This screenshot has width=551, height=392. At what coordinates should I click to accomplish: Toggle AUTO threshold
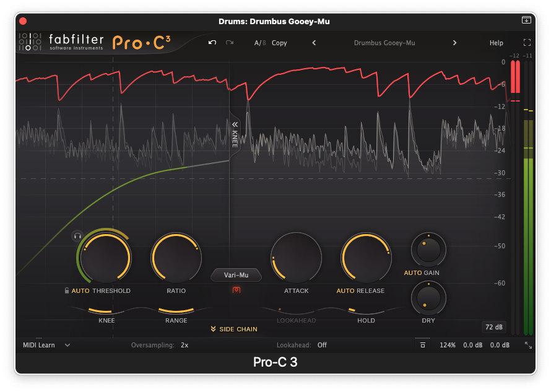tap(80, 290)
